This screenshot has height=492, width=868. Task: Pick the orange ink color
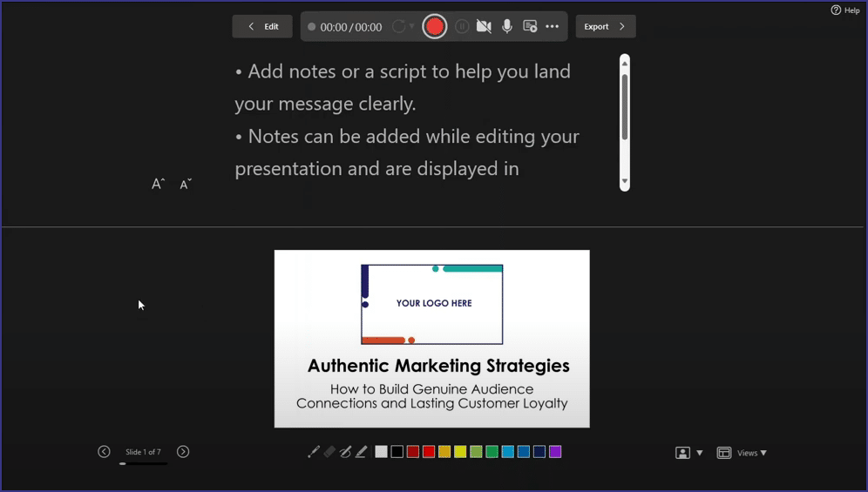tap(444, 452)
